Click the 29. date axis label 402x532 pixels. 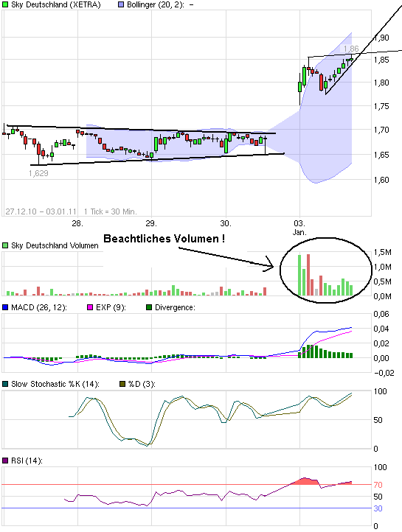[151, 223]
